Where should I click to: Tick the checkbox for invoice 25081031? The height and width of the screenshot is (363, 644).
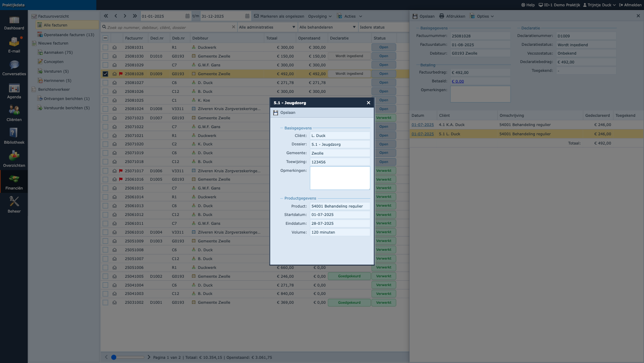pos(105,47)
